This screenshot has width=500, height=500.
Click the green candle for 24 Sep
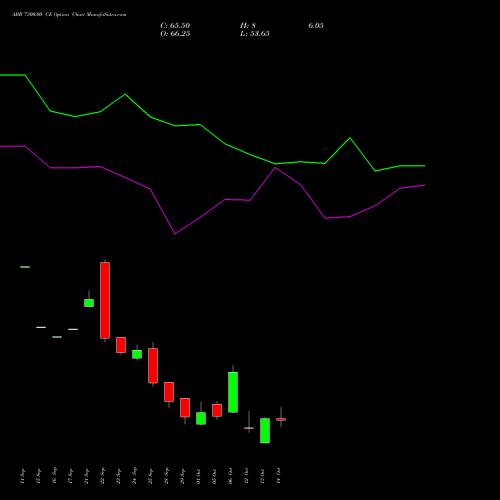point(137,354)
